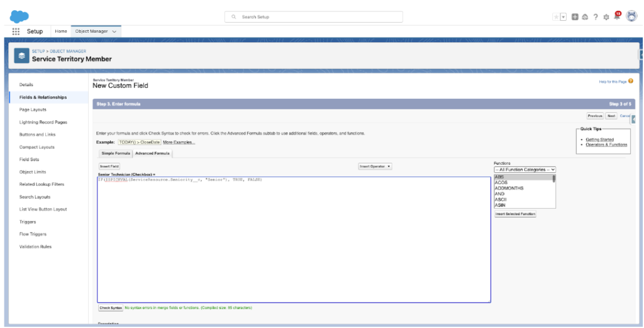
Task: Open the Getting Started quick tip
Action: [x=599, y=139]
